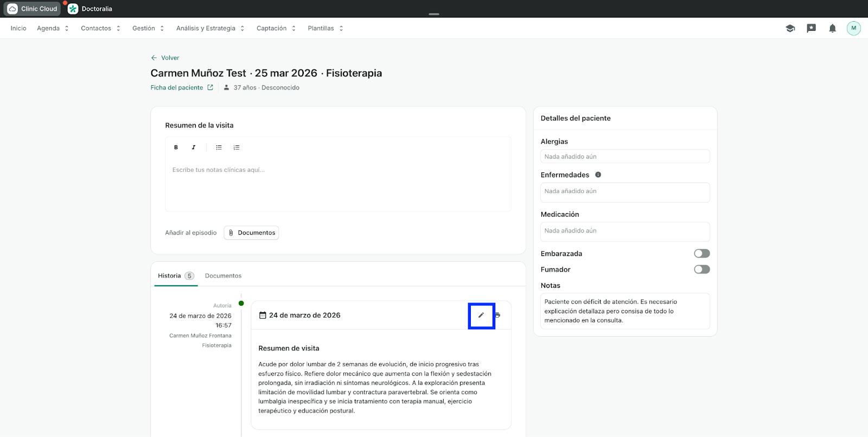Click the Doctoralia green logo icon
868x437 pixels.
pyautogui.click(x=73, y=9)
